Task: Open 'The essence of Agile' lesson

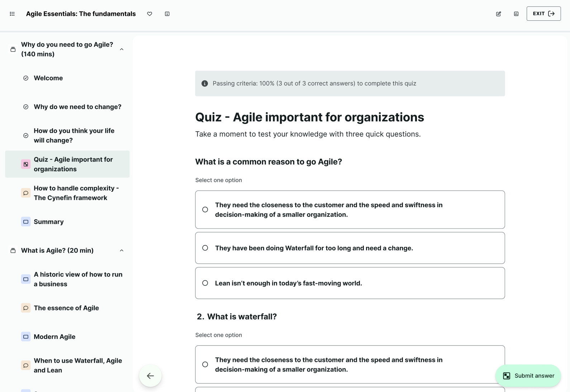Action: pyautogui.click(x=66, y=308)
